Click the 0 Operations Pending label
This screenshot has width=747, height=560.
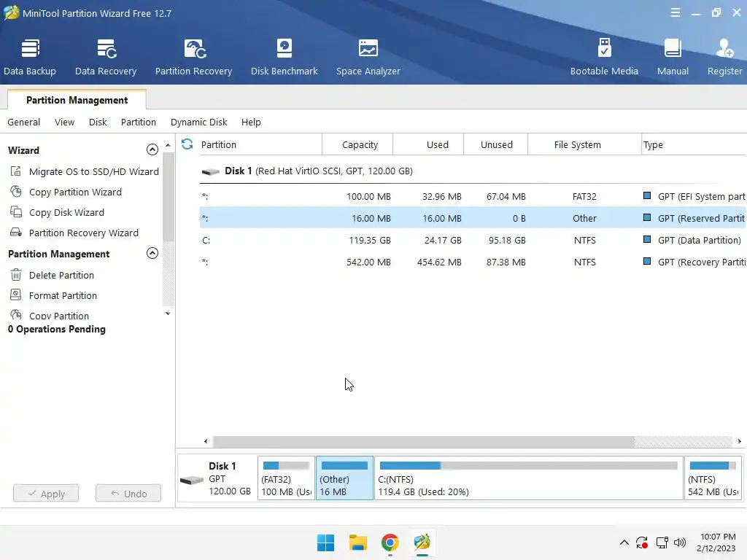point(57,329)
